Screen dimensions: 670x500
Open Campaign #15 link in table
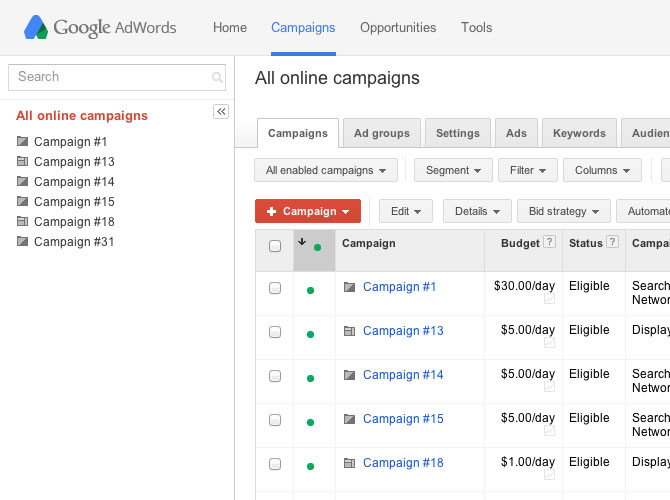(x=403, y=418)
